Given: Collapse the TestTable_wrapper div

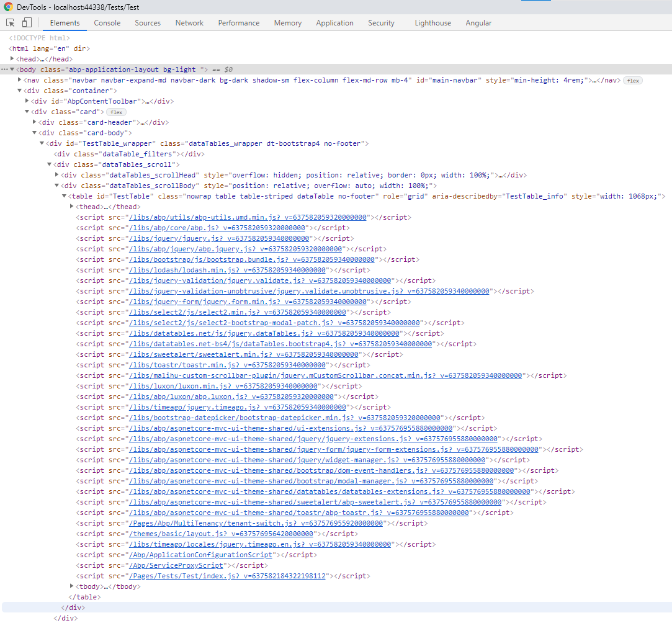Looking at the screenshot, I should [x=42, y=143].
